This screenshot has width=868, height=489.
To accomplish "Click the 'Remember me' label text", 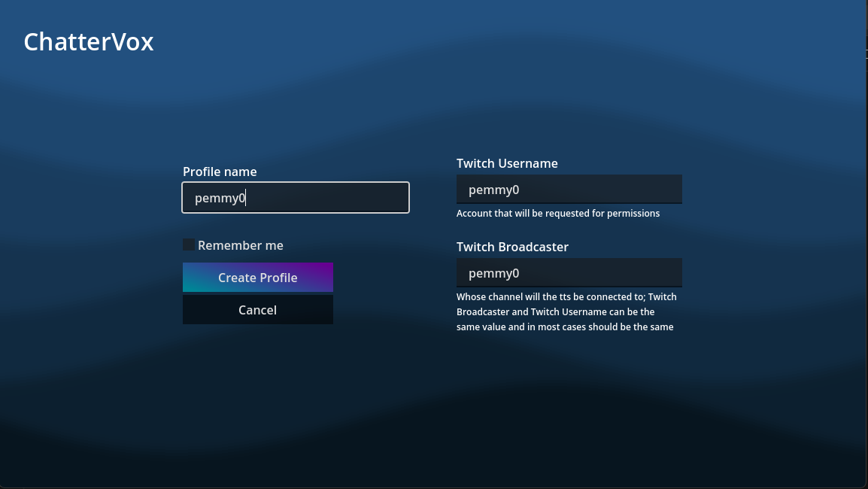I will pos(240,245).
